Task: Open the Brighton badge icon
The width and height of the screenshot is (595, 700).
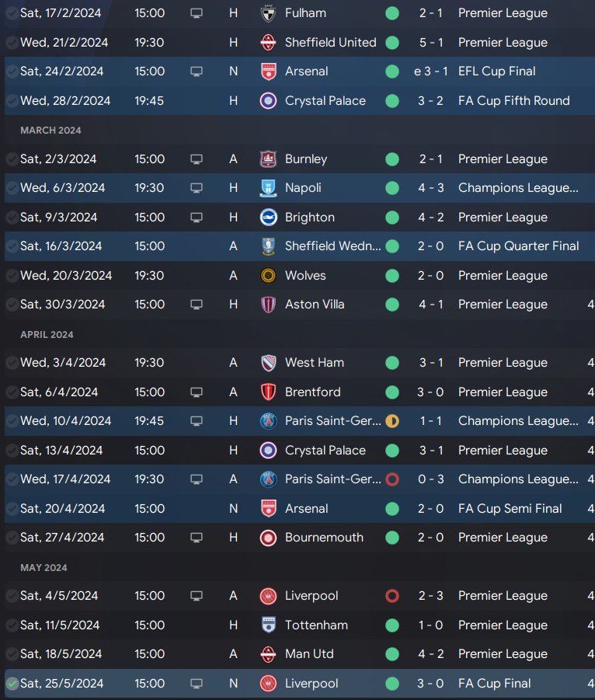Action: pos(268,218)
